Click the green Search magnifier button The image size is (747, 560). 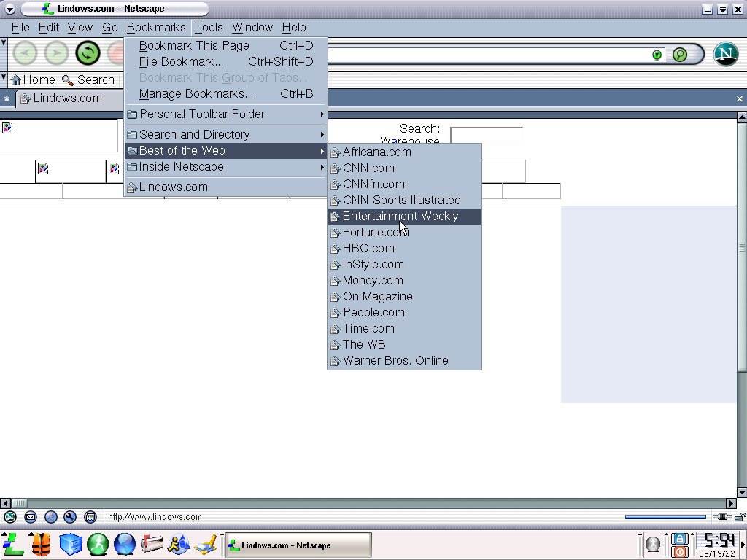click(x=680, y=55)
